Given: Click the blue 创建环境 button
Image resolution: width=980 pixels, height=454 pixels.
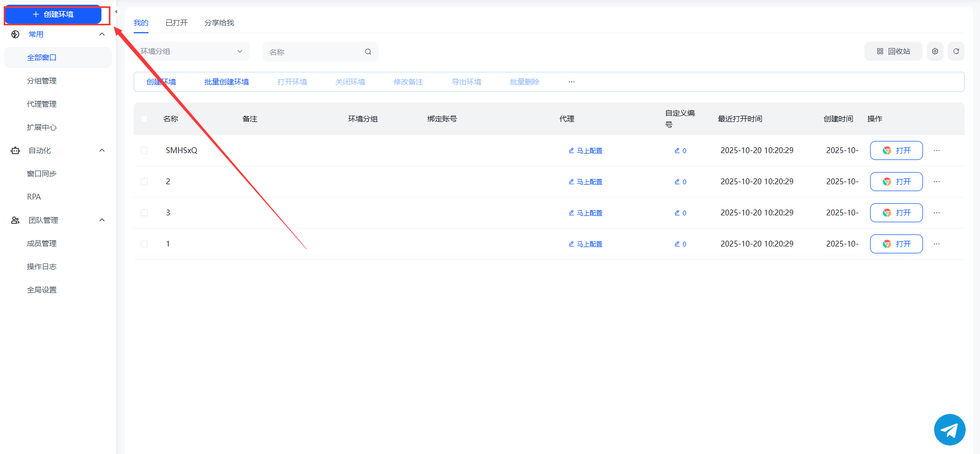Looking at the screenshot, I should click(x=53, y=14).
